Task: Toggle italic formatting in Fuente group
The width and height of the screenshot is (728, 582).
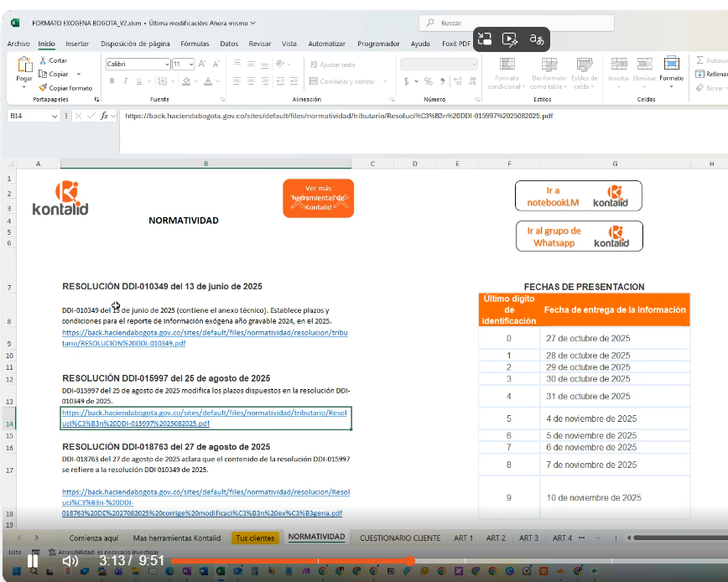Action: 126,81
